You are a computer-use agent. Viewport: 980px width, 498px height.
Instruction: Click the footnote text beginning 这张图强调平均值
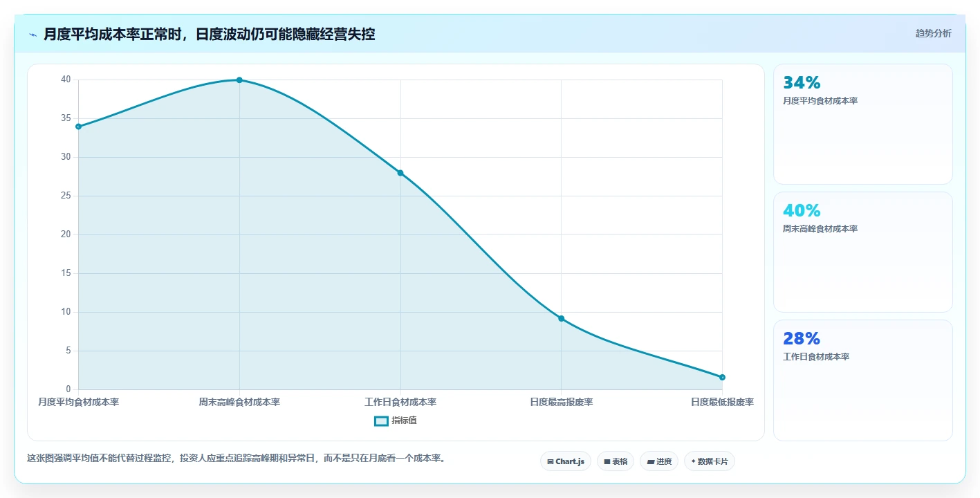235,458
